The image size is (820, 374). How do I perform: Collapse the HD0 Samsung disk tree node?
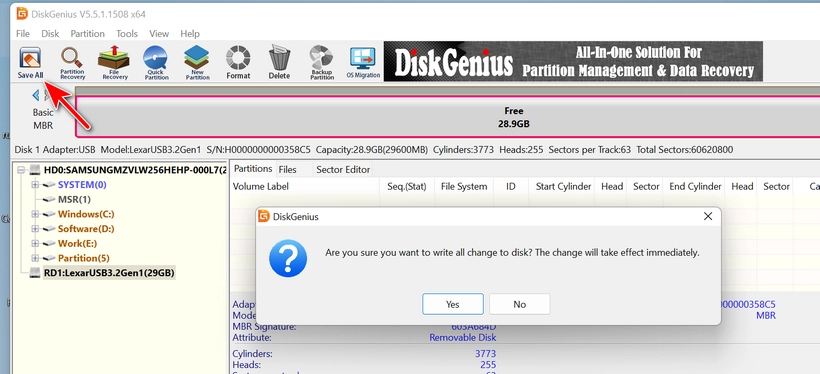[21, 170]
